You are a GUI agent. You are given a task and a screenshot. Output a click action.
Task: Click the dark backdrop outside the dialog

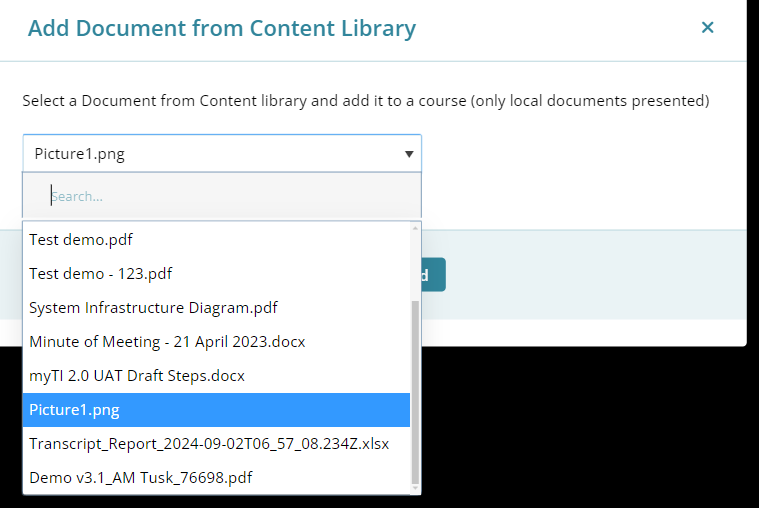pos(600,430)
